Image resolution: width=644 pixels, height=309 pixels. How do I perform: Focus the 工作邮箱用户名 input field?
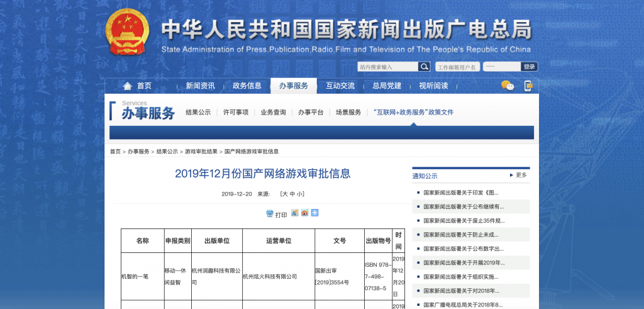[x=458, y=67]
